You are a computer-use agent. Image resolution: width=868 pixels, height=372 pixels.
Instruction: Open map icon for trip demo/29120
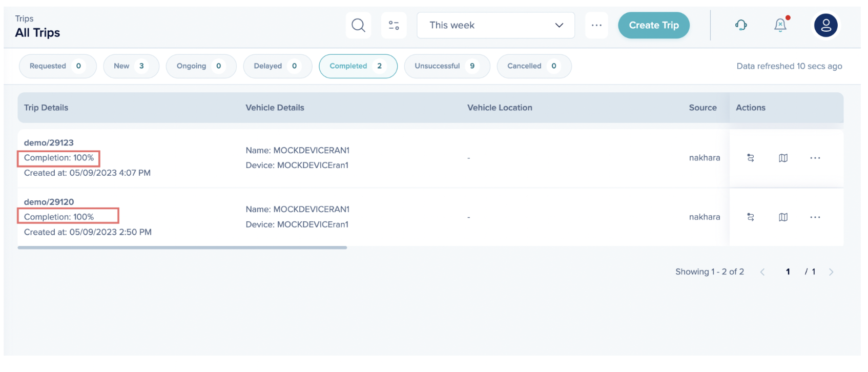pos(783,217)
